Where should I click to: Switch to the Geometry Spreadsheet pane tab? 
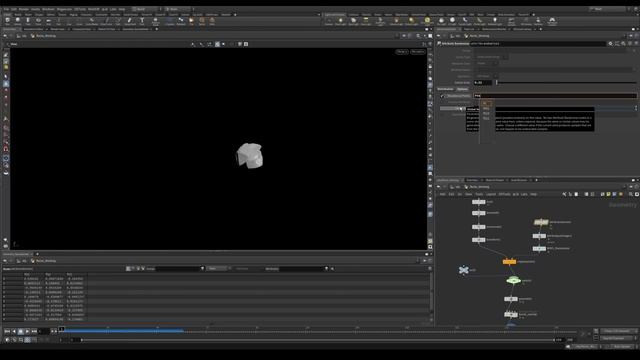pos(16,254)
